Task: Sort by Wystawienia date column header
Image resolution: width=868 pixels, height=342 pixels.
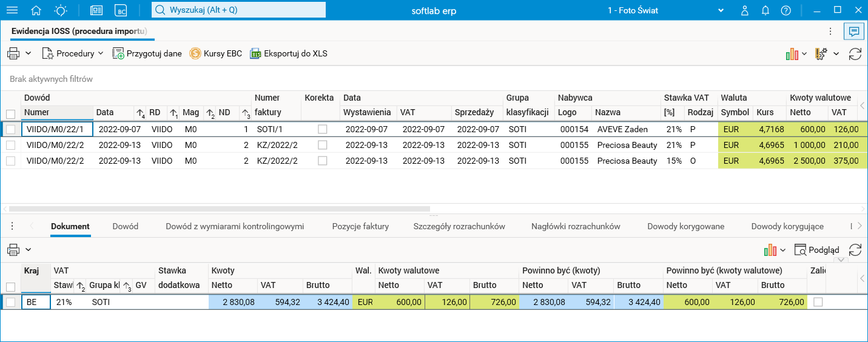Action: coord(368,112)
